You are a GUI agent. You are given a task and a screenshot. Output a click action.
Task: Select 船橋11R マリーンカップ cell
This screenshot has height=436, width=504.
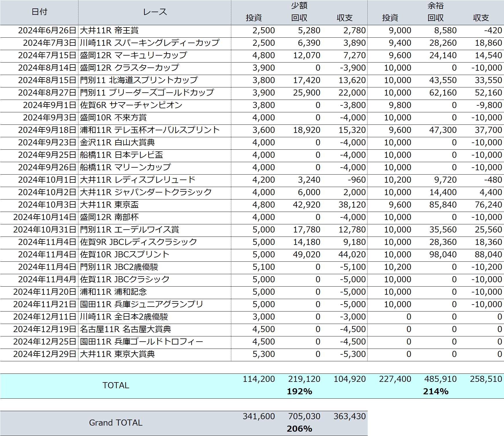point(125,167)
